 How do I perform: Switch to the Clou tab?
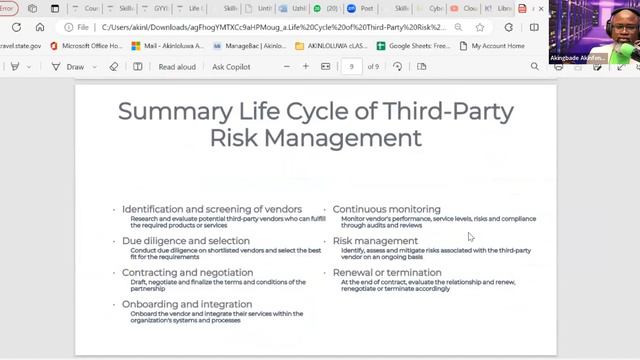click(465, 8)
